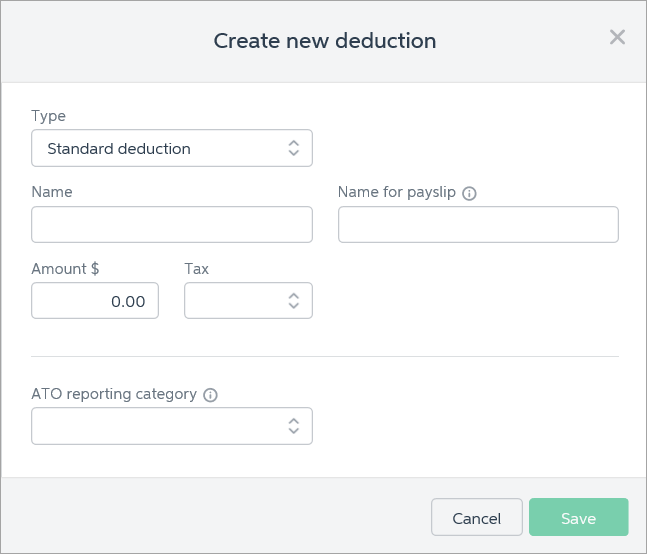The width and height of the screenshot is (647, 554).
Task: Click the Type field label
Action: click(48, 116)
